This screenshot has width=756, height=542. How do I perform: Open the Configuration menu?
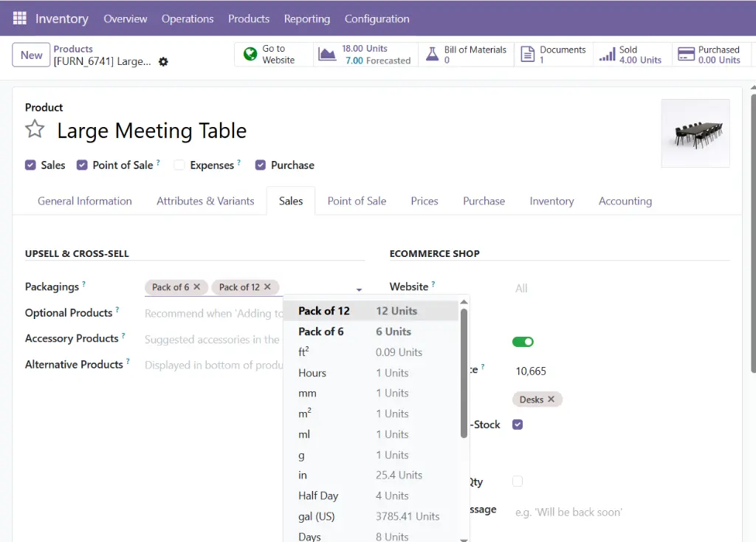(x=377, y=18)
